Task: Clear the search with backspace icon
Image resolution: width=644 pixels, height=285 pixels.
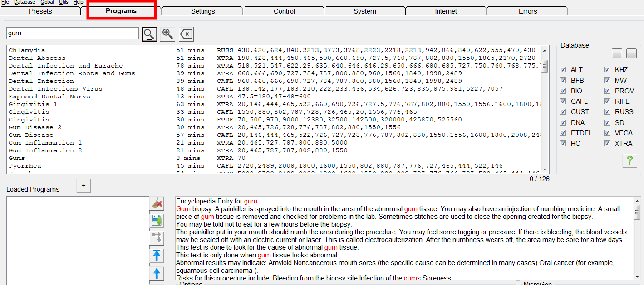Action: [x=186, y=34]
